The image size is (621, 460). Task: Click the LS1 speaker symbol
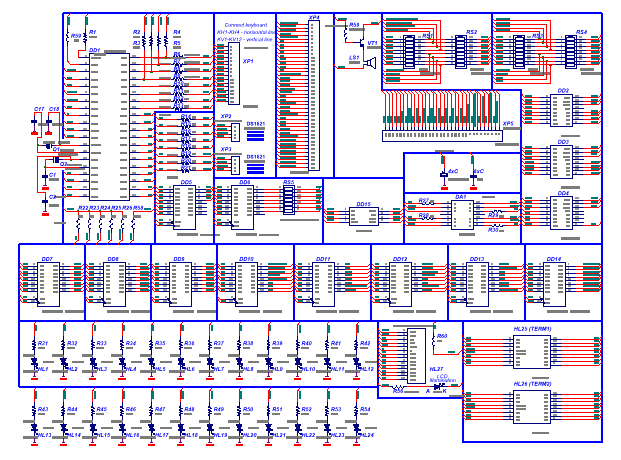click(368, 64)
